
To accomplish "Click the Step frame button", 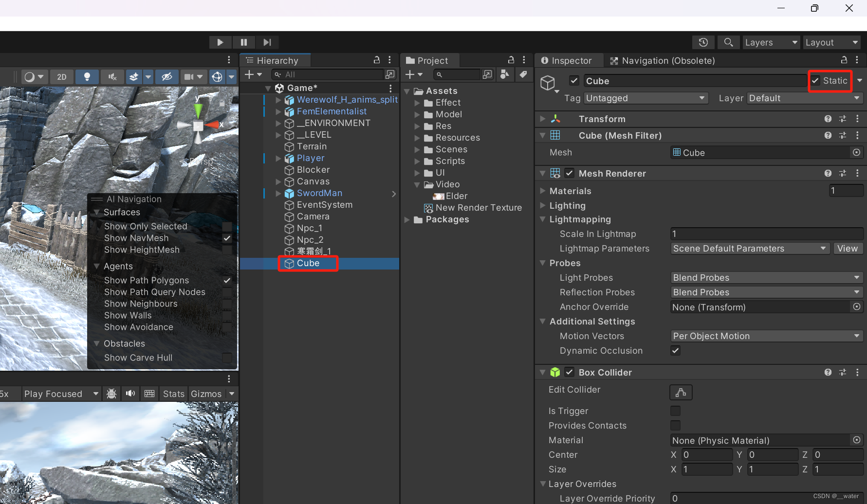I will 267,42.
